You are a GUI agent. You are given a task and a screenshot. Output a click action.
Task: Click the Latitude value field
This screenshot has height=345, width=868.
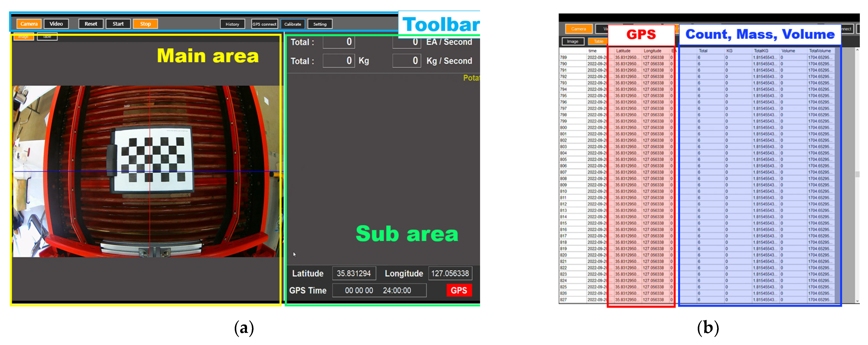tap(354, 274)
